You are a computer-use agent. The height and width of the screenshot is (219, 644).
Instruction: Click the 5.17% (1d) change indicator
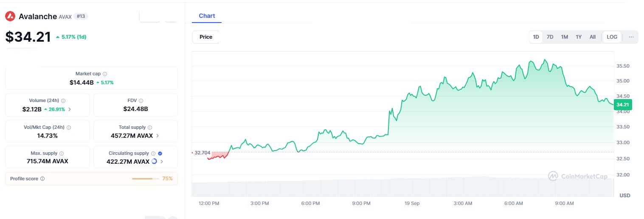point(71,37)
